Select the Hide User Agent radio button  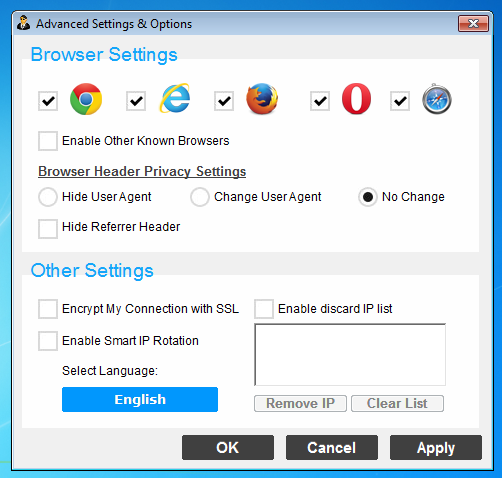click(48, 197)
